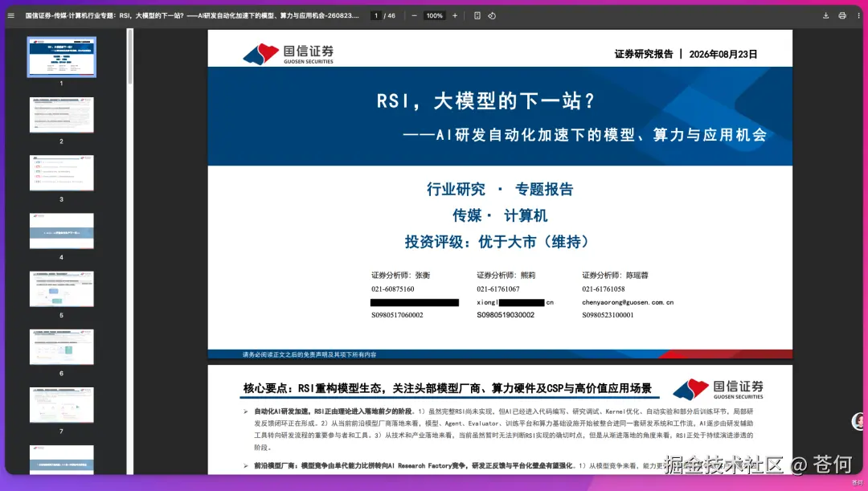Open page 5 thumbnail
The width and height of the screenshot is (868, 491).
(61, 289)
